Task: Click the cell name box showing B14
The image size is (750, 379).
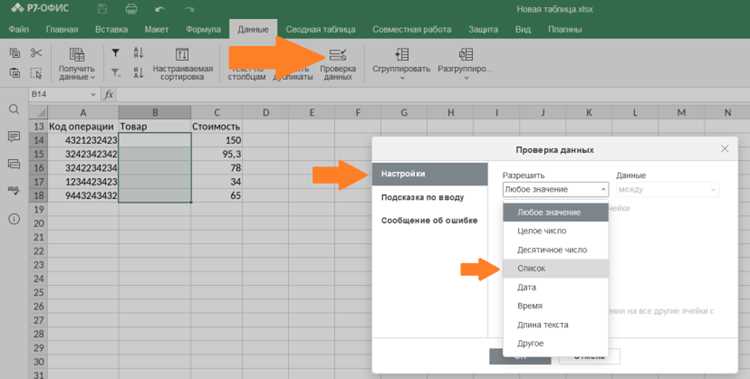Action: pos(59,95)
